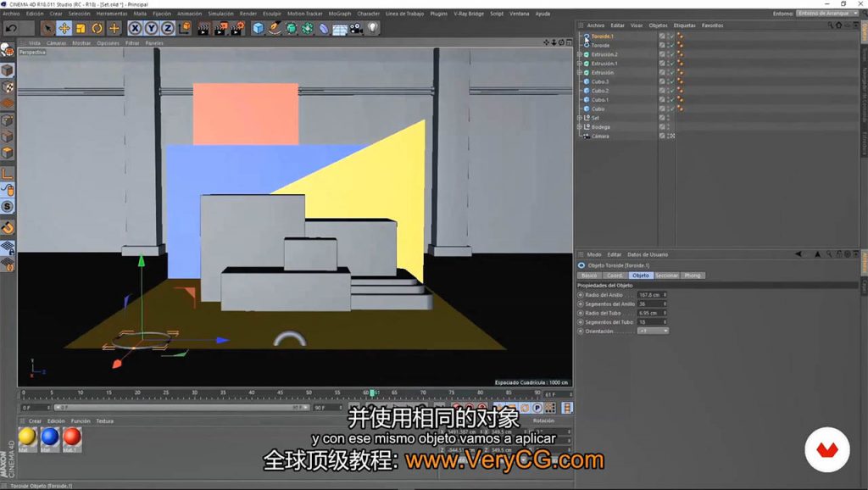Select the yellow material swatch

[x=28, y=437]
